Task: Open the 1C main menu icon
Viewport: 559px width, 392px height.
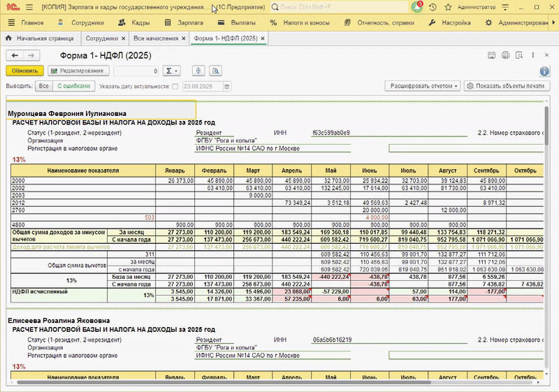Action: coord(13,7)
